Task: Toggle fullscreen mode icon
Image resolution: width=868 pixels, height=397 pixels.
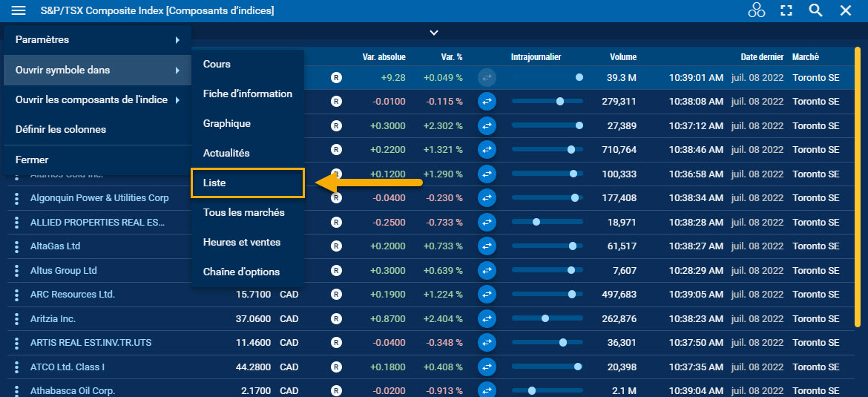Action: pos(786,10)
